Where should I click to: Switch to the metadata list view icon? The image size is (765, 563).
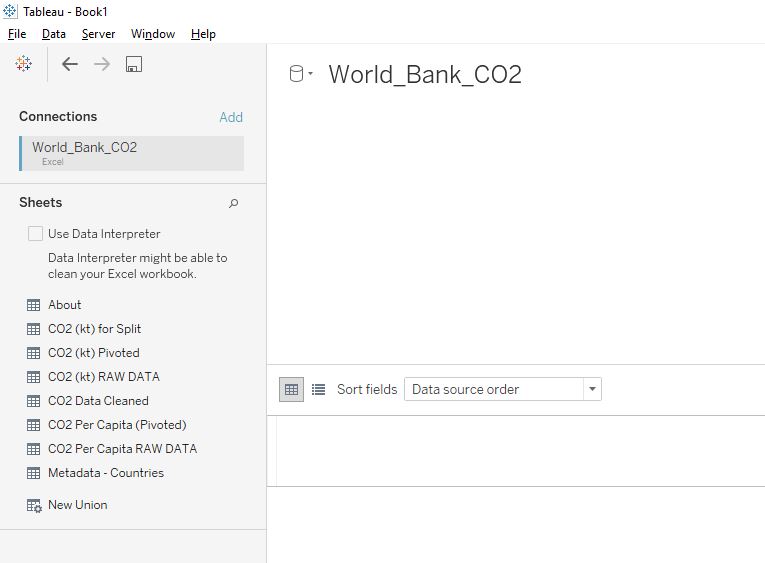tap(319, 389)
